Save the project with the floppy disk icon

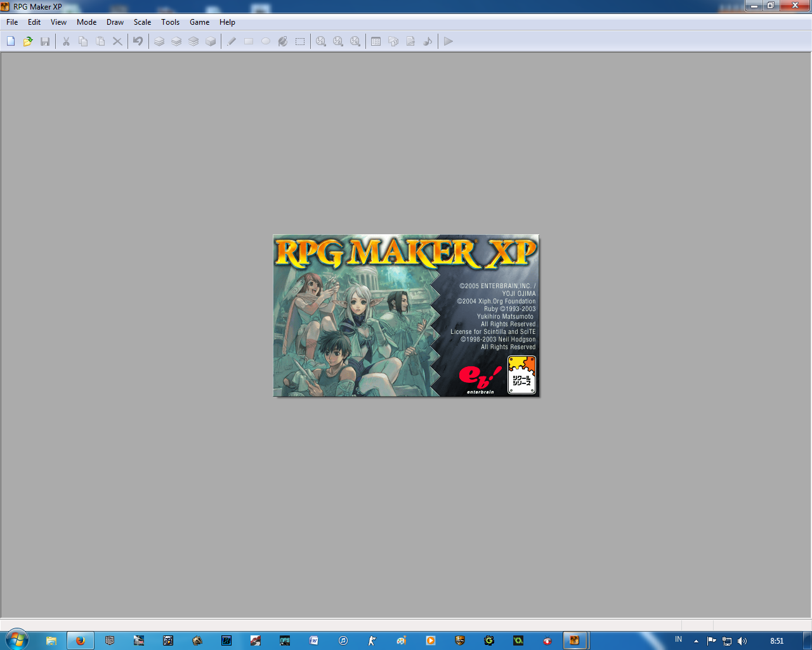(45, 41)
